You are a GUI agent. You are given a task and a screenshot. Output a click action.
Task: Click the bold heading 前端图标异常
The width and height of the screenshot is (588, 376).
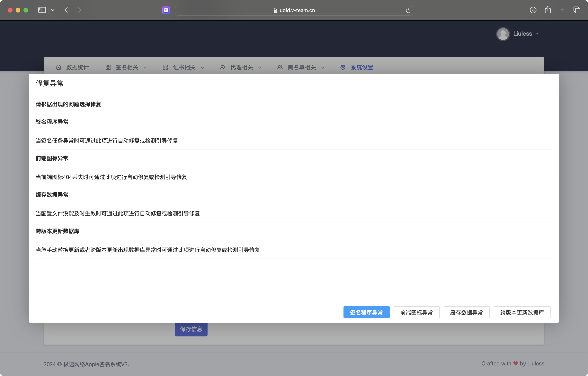click(x=52, y=158)
